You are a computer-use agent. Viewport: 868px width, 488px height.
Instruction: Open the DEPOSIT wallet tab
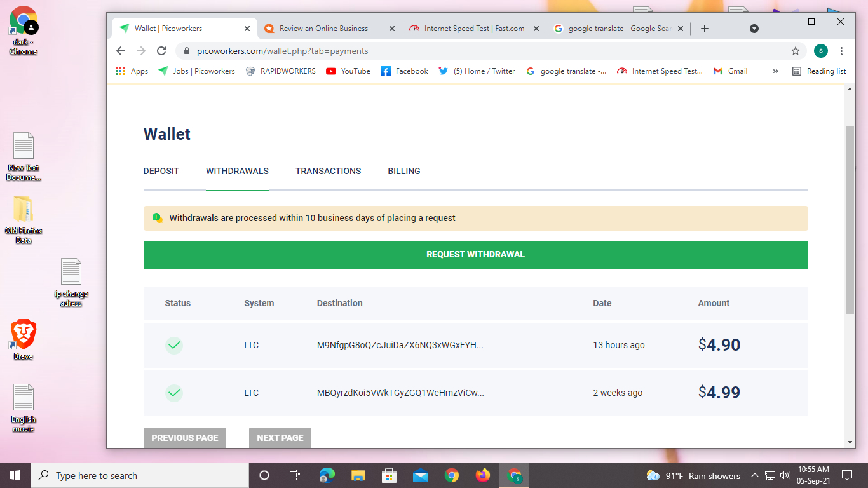161,171
